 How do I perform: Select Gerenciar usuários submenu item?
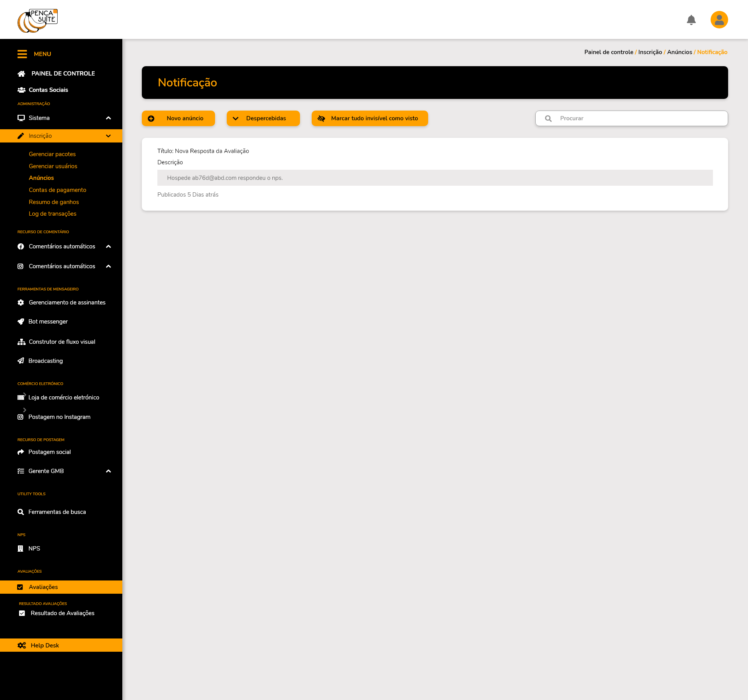pos(53,166)
